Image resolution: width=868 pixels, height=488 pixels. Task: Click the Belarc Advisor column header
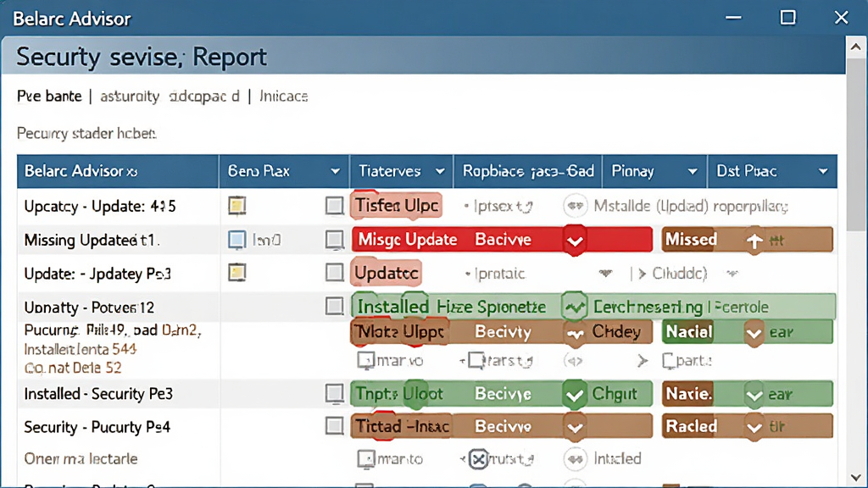pos(118,171)
